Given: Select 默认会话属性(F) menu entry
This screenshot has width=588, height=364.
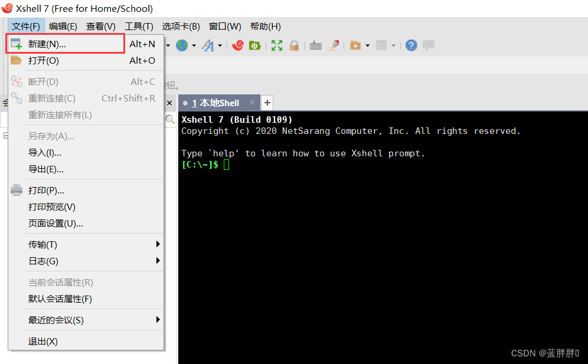Looking at the screenshot, I should [86, 299].
